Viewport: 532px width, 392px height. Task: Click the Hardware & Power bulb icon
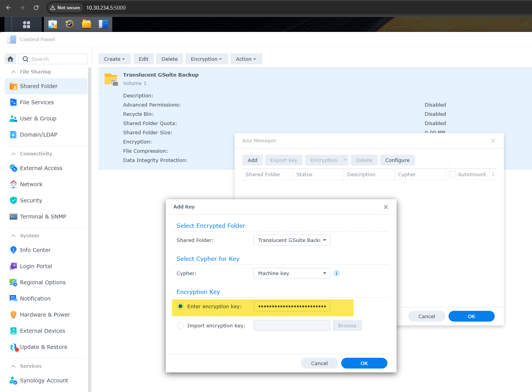pyautogui.click(x=13, y=315)
